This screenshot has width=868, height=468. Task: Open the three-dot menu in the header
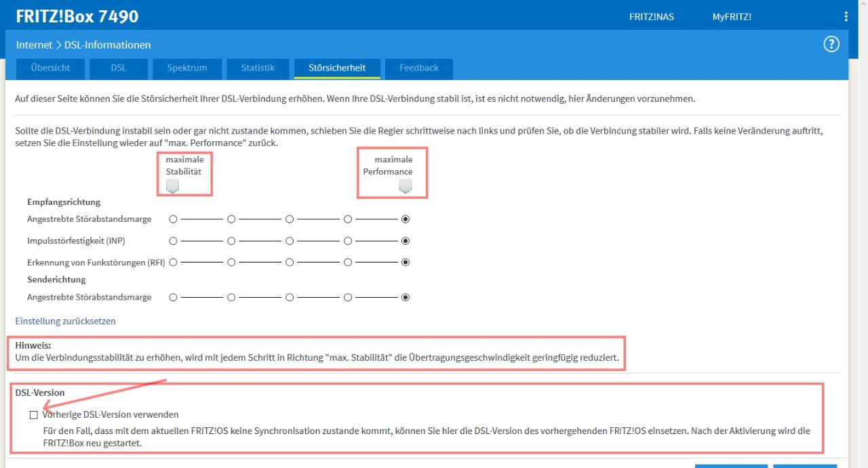[846, 17]
